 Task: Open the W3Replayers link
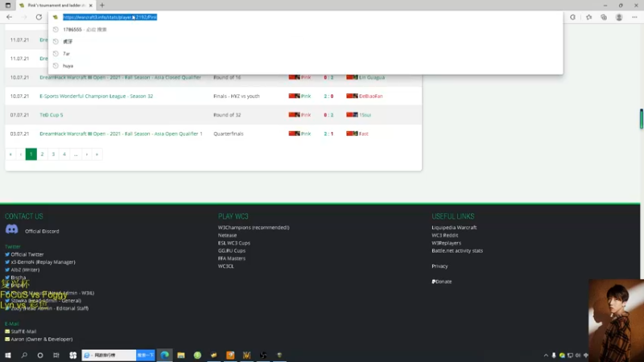click(447, 243)
